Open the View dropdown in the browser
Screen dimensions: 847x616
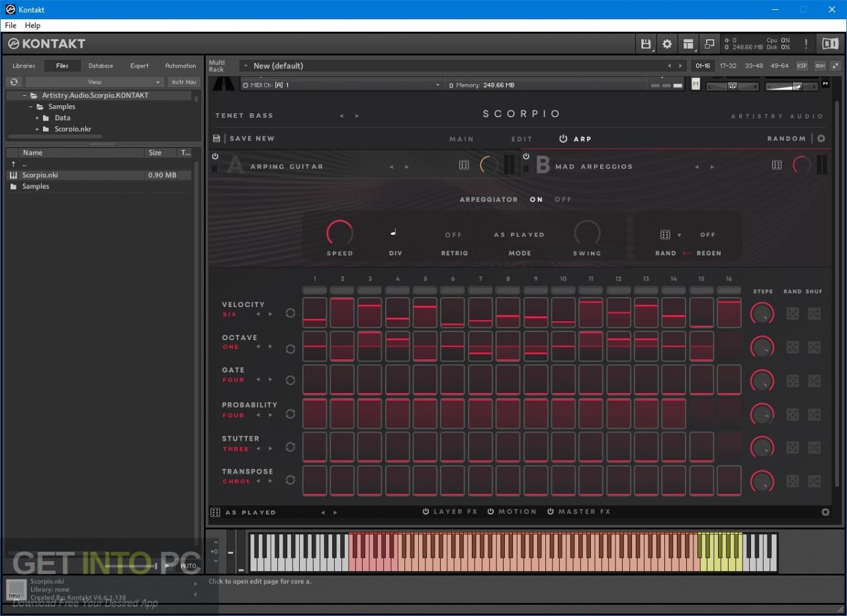95,82
